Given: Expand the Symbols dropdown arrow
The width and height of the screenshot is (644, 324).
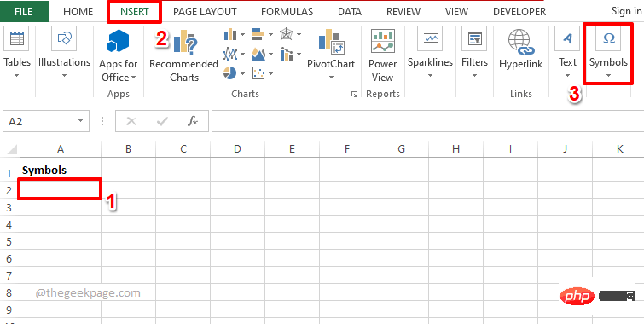Looking at the screenshot, I should pos(609,76).
